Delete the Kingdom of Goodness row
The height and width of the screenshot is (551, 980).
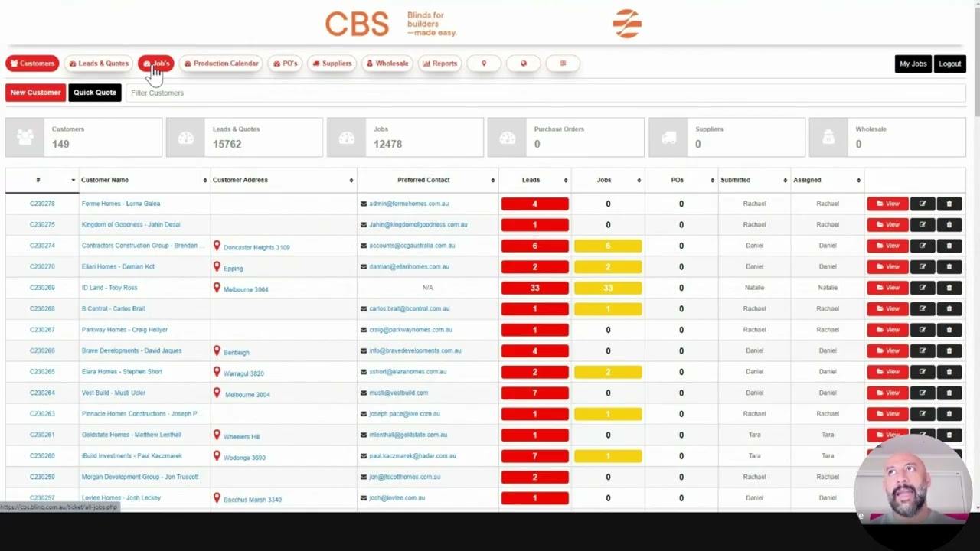pyautogui.click(x=949, y=224)
